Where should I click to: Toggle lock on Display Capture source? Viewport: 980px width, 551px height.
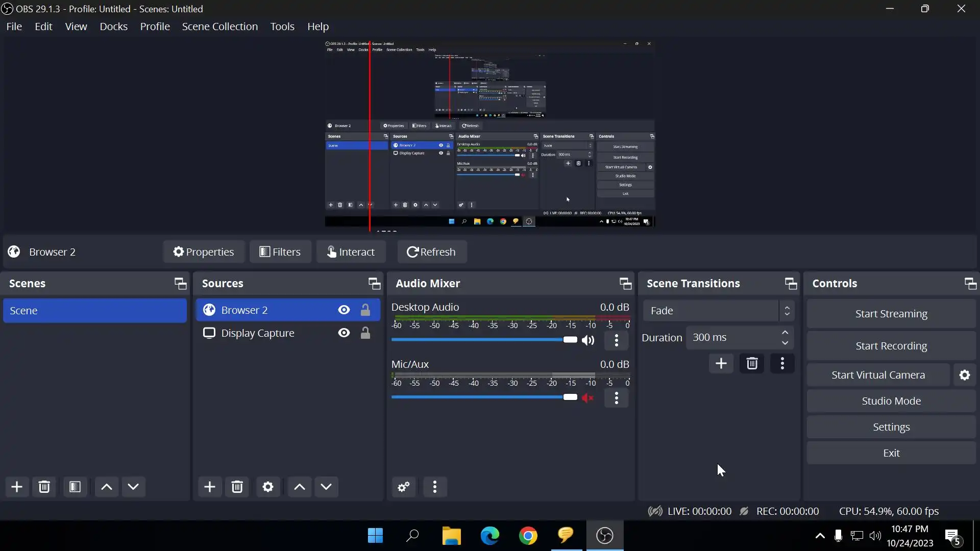tap(365, 333)
